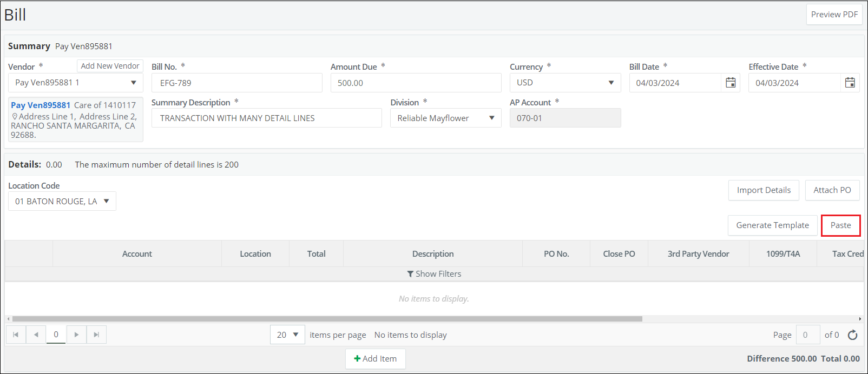Click Attach PO button
Screen dimensions: 868x374
tap(832, 190)
